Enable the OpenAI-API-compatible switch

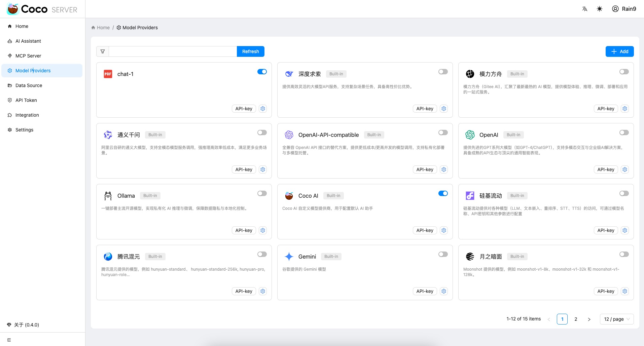[x=443, y=132]
